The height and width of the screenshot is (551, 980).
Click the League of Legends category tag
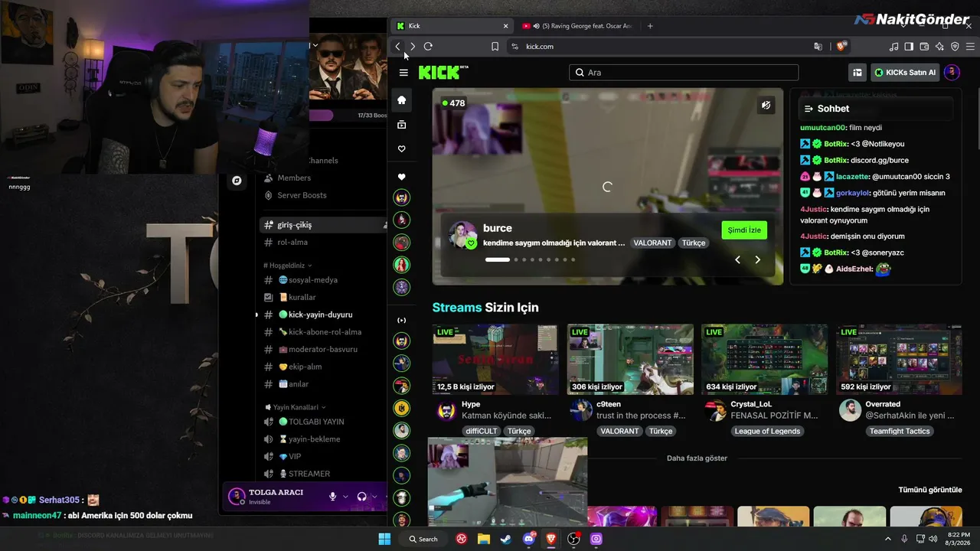coord(767,431)
